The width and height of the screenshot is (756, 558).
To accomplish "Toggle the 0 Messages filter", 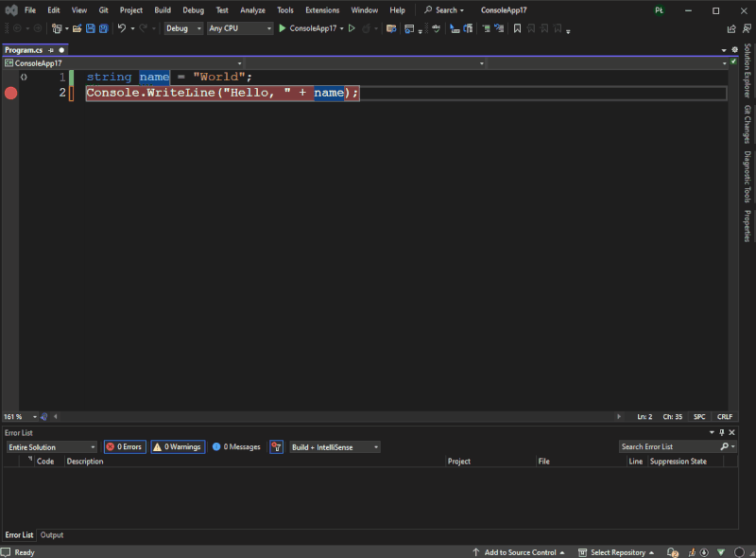I will click(x=236, y=447).
